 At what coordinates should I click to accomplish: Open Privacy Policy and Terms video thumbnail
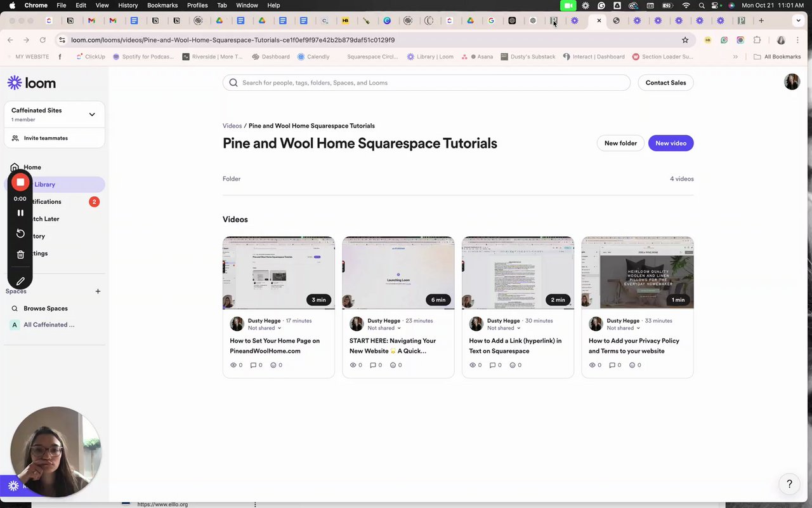pos(638,273)
